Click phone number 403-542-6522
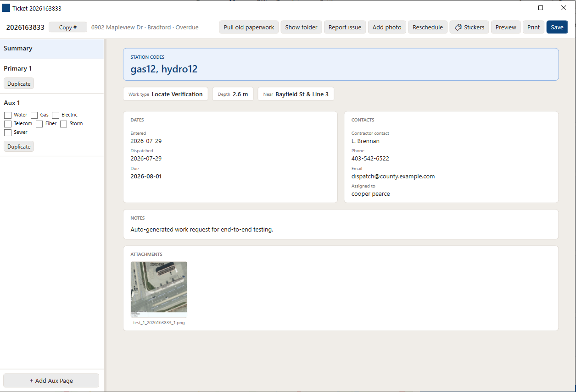The height and width of the screenshot is (392, 576). (x=370, y=159)
